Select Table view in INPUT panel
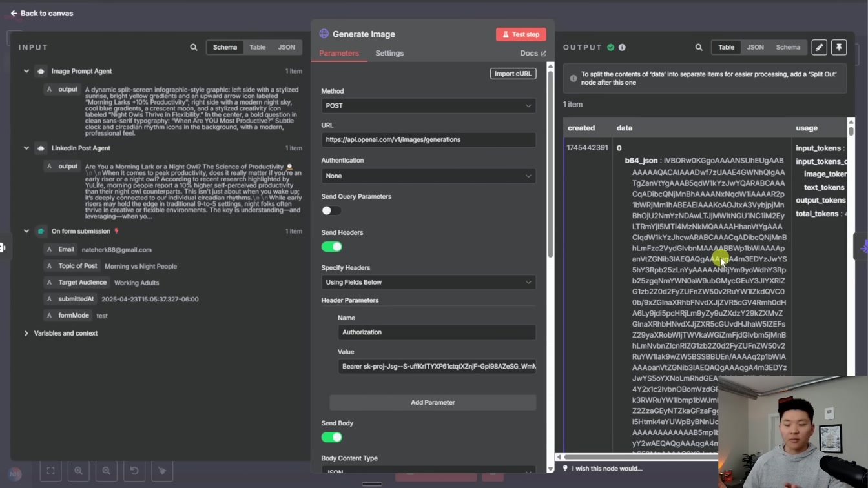The image size is (868, 488). pyautogui.click(x=258, y=47)
